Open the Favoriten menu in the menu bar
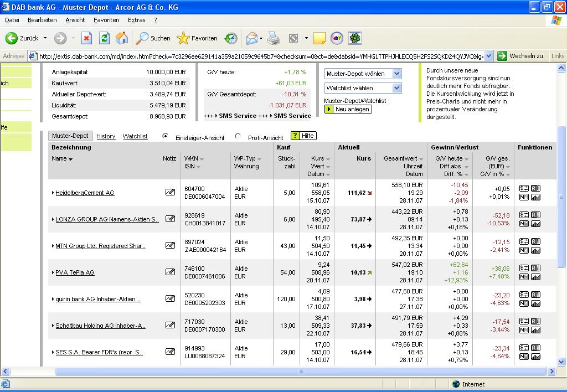Image resolution: width=567 pixels, height=392 pixels. pyautogui.click(x=106, y=20)
